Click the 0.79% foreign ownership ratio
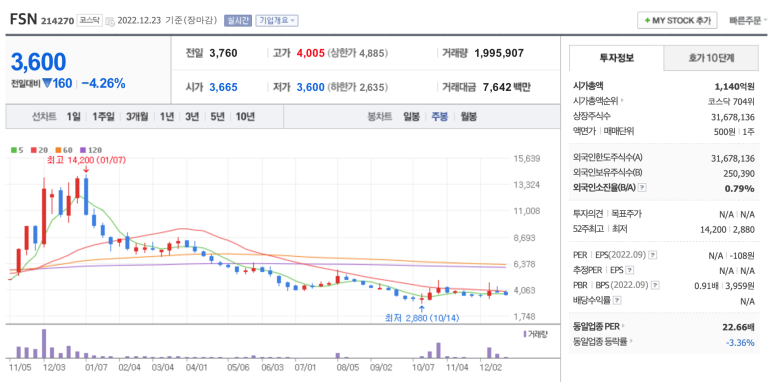Viewport: 773px width, 382px height. pos(739,188)
